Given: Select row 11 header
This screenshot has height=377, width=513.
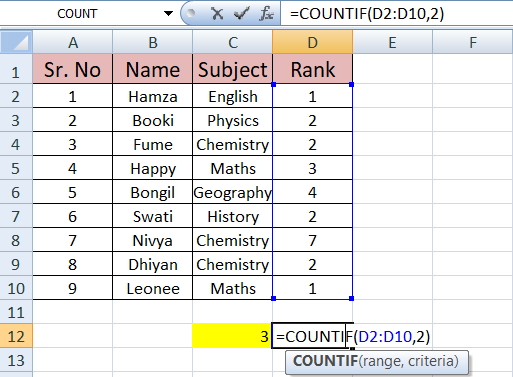Looking at the screenshot, I should tap(16, 312).
